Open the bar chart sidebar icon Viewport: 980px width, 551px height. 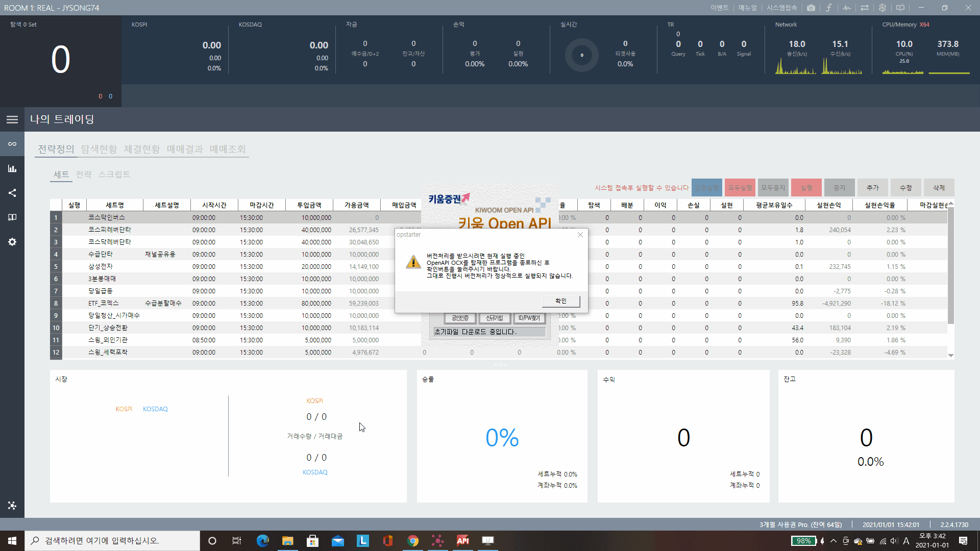[12, 168]
